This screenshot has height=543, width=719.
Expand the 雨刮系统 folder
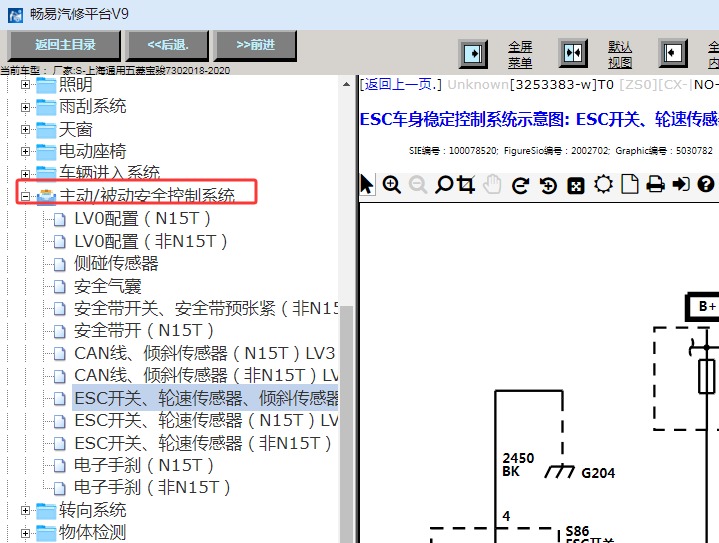point(25,107)
